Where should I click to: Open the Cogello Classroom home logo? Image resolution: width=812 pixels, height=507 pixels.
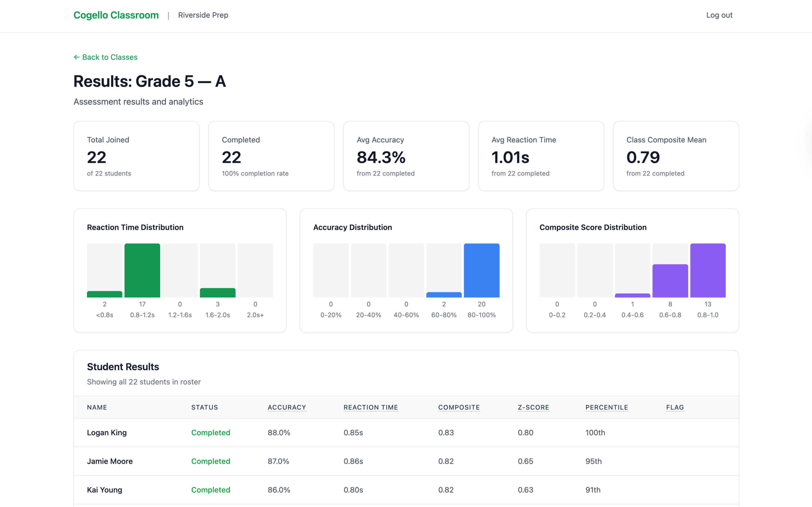coord(116,15)
